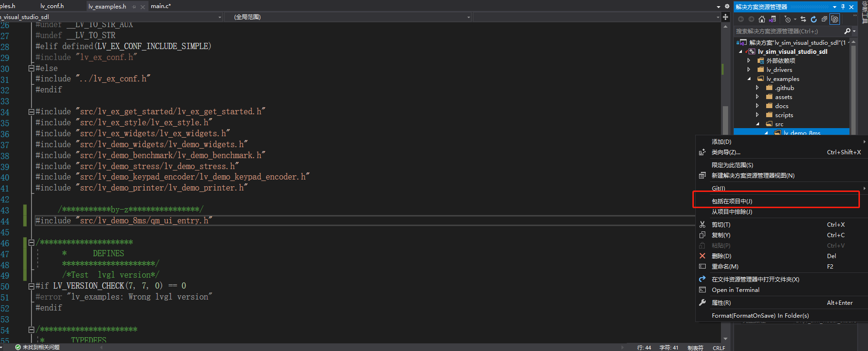Click the Class Wizard icon in context menu
Screen dimensions: 868x351
point(702,152)
